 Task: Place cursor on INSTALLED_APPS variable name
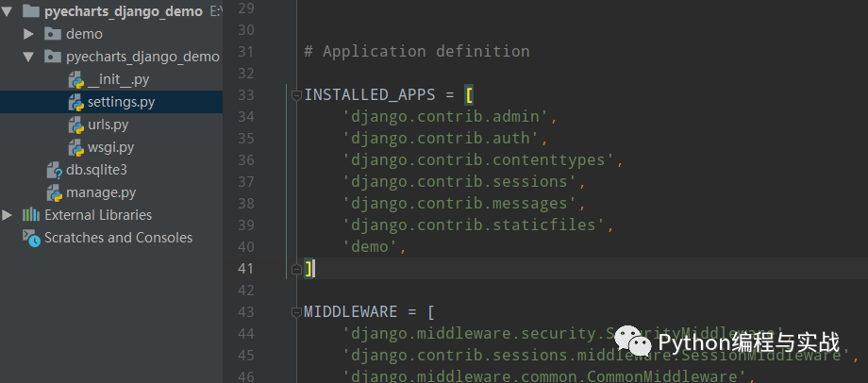pyautogui.click(x=370, y=95)
